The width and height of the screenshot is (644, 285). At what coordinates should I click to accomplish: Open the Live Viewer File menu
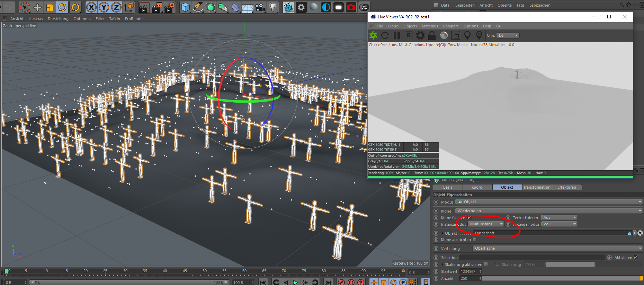click(380, 26)
